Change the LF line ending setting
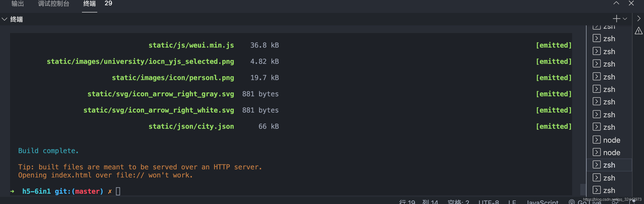644x204 pixels. 512,202
